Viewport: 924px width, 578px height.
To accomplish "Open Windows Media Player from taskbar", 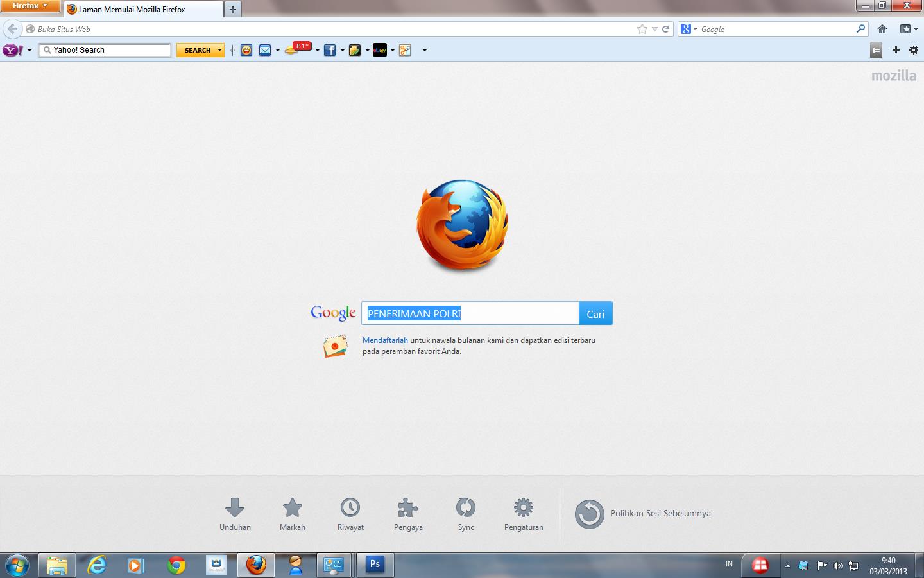I will 135,565.
